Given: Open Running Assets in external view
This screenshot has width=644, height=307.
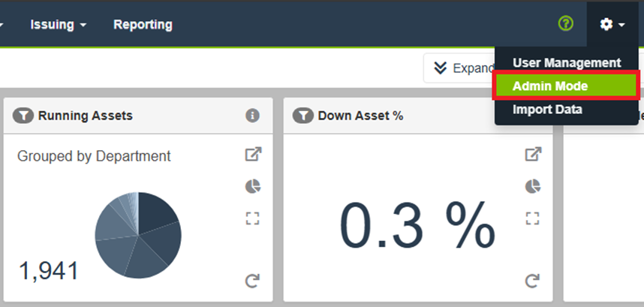Looking at the screenshot, I should coord(252,155).
